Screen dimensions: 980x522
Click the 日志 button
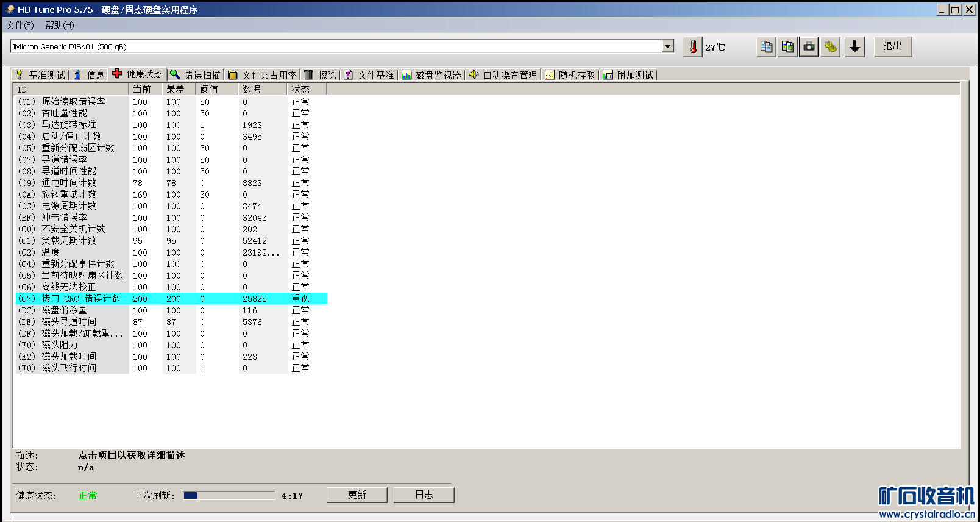424,495
